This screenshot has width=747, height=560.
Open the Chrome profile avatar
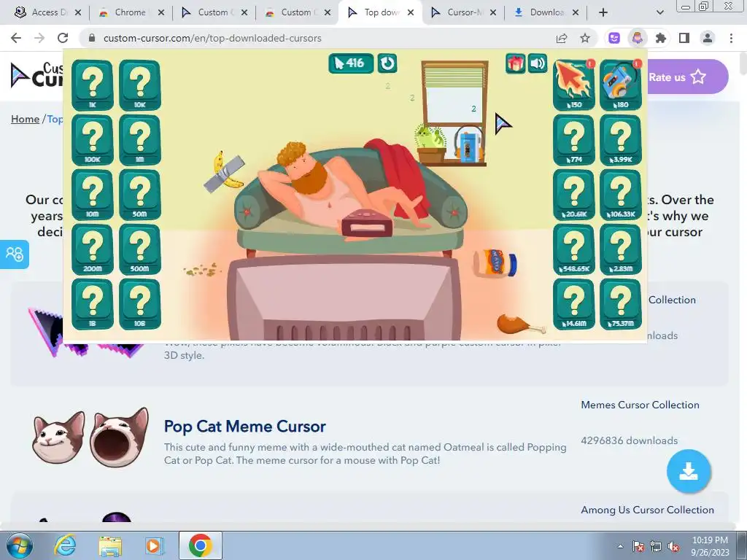[x=708, y=38]
